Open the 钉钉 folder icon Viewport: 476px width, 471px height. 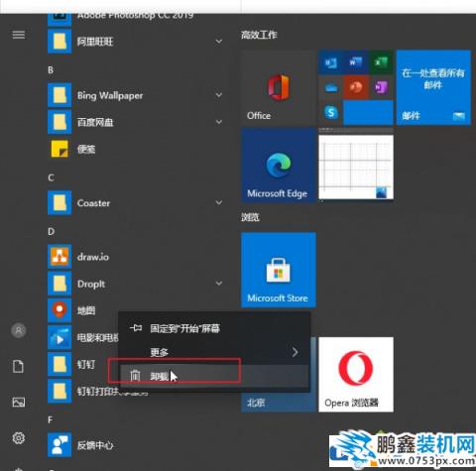(x=59, y=364)
